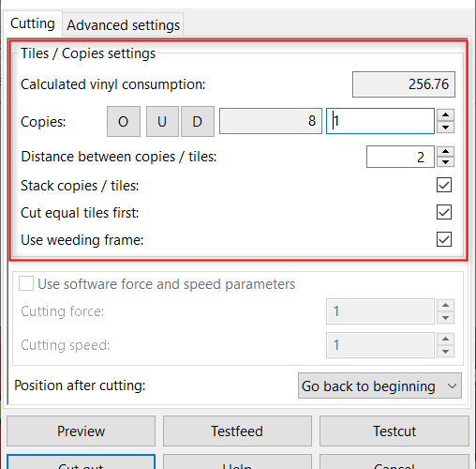This screenshot has height=469, width=476.
Task: Uncheck Cut equal tiles first
Action: tap(444, 212)
